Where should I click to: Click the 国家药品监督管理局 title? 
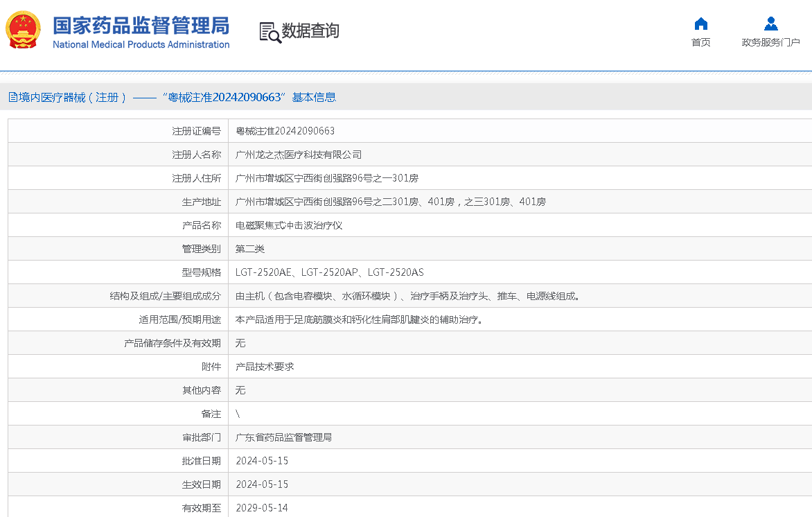pyautogui.click(x=141, y=25)
